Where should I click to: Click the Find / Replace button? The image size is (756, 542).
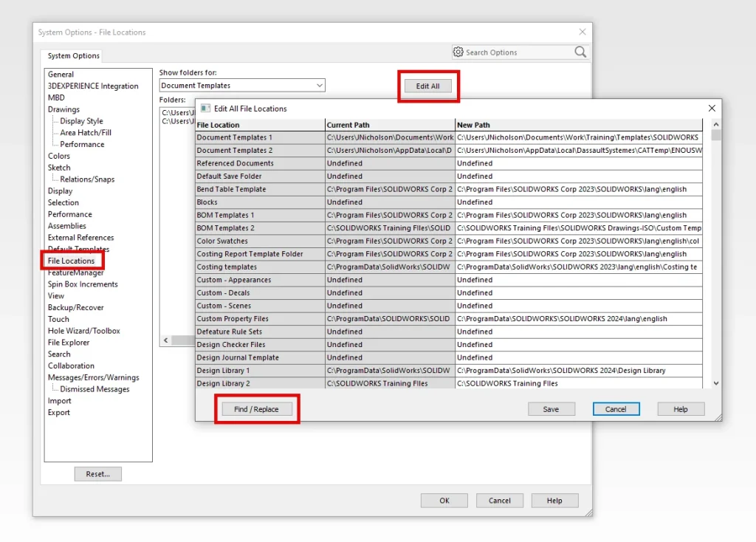257,408
